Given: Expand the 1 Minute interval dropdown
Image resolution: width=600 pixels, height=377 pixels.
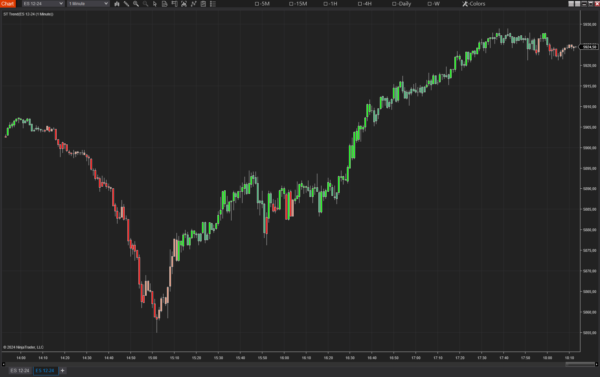Looking at the screenshot, I should (x=88, y=3).
